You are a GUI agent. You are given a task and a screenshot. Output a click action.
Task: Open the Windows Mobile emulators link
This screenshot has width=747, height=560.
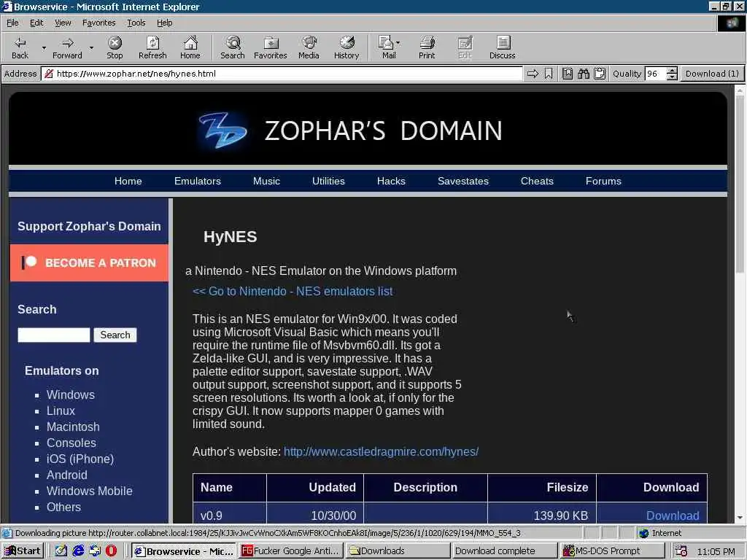[x=89, y=491]
